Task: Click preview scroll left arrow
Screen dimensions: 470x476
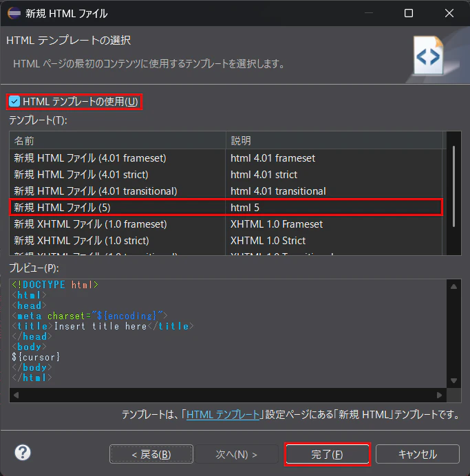Action: pos(16,395)
